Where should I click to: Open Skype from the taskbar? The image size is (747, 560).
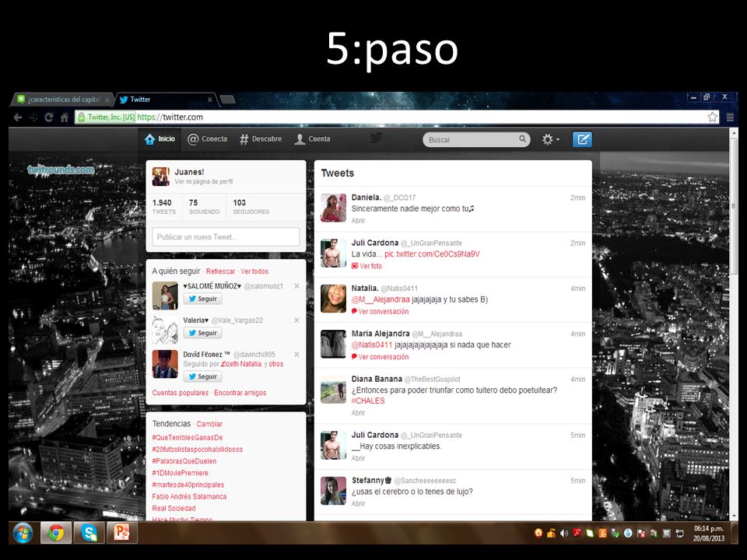pyautogui.click(x=89, y=533)
